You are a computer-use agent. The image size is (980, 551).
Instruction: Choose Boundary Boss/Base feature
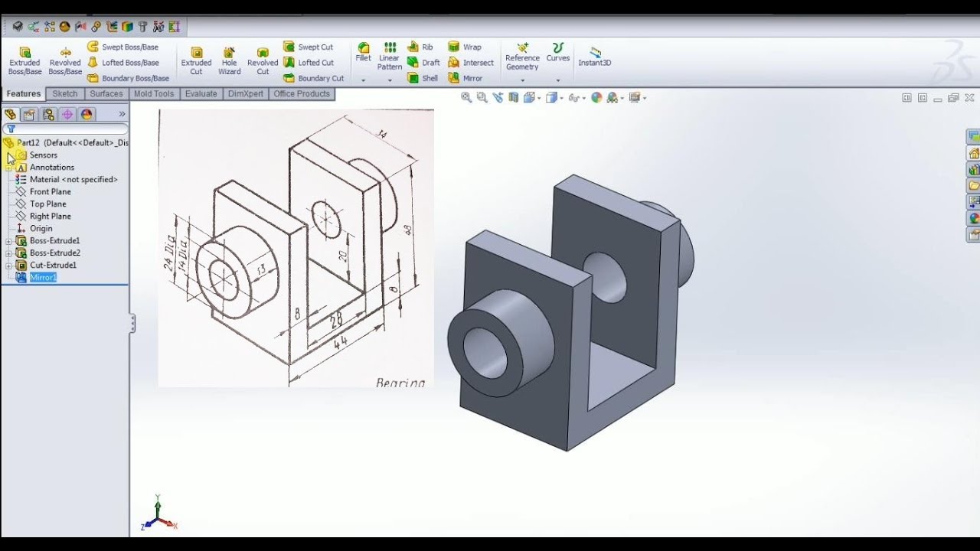pyautogui.click(x=128, y=78)
